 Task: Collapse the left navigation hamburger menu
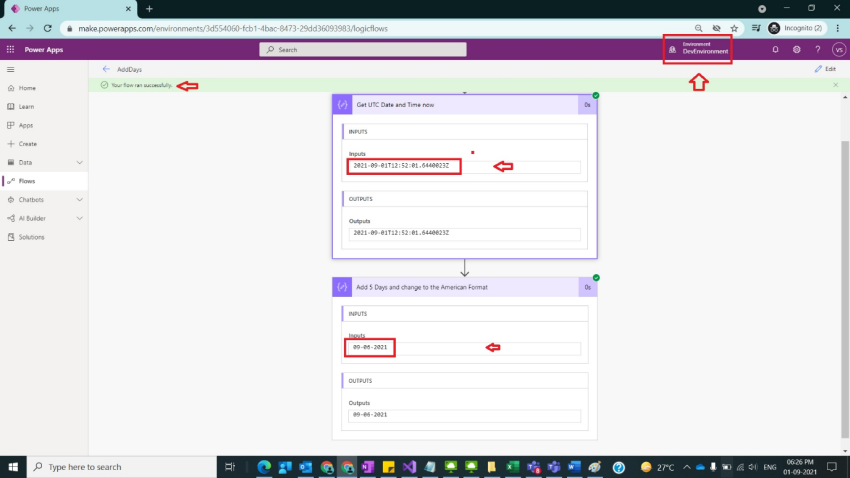click(10, 69)
